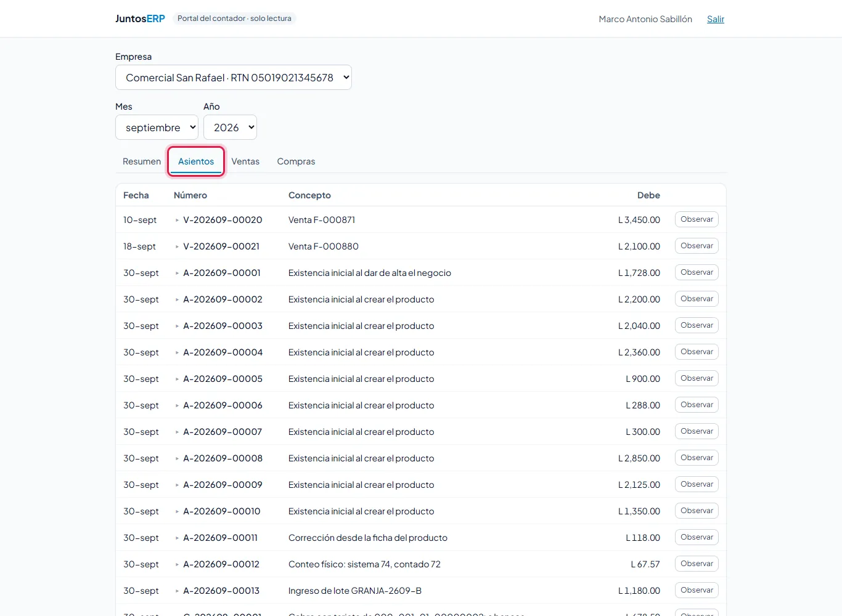Click Observar for Corrección desde la ficha
Screen dimensions: 842x616
(697, 537)
